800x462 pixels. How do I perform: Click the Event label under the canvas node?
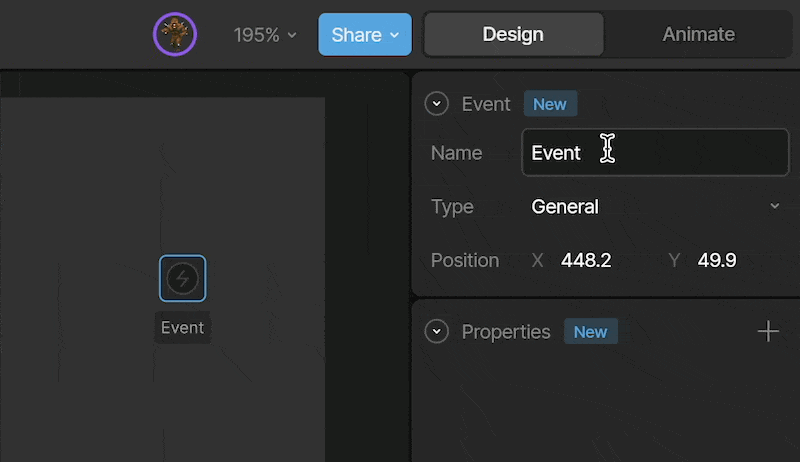[x=183, y=327]
